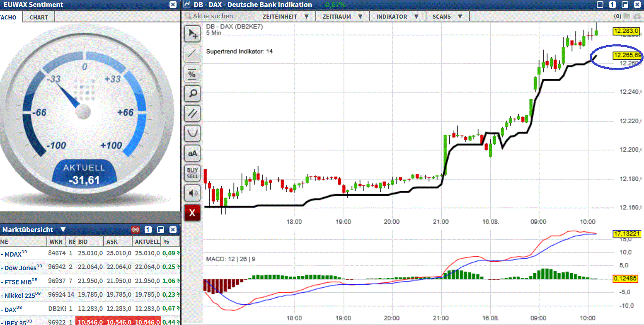The image size is (644, 325).
Task: Select the trend line drawing tool
Action: pos(192,53)
